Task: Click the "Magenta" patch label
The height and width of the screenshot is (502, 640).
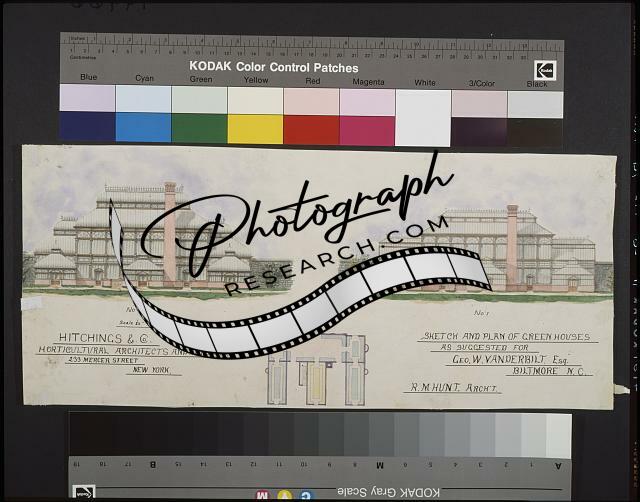Action: 368,82
